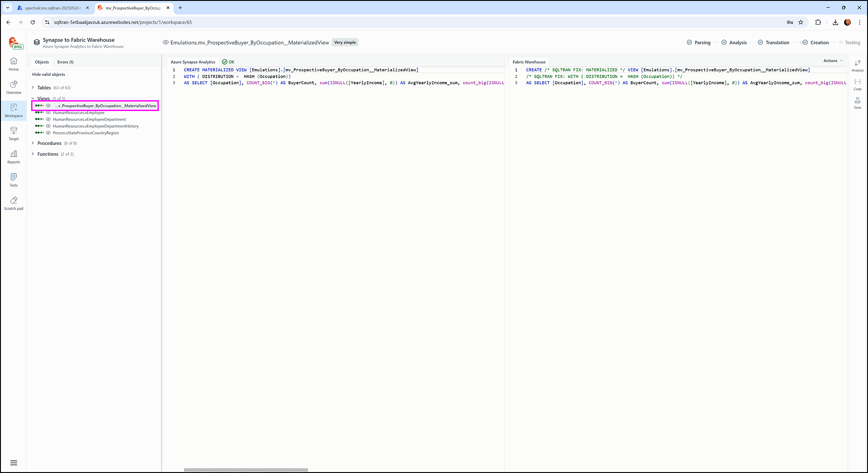The width and height of the screenshot is (868, 473).
Task: Open the Actions dropdown
Action: [833, 60]
